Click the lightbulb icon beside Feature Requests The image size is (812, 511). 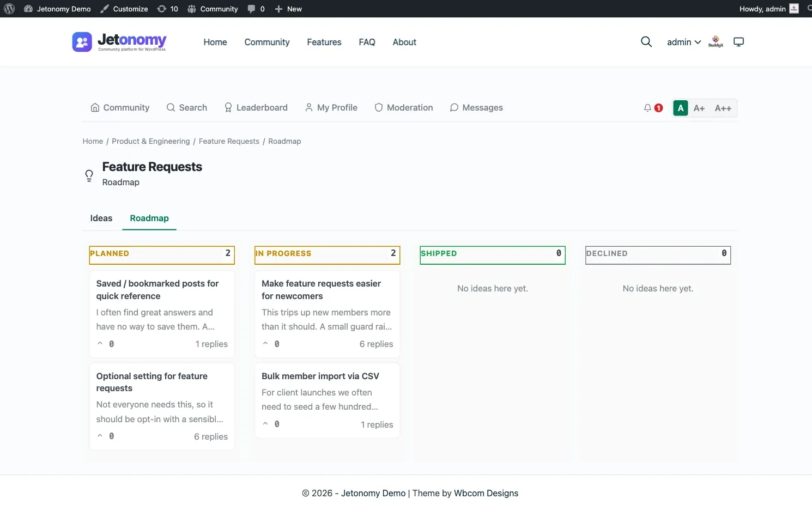pyautogui.click(x=89, y=175)
